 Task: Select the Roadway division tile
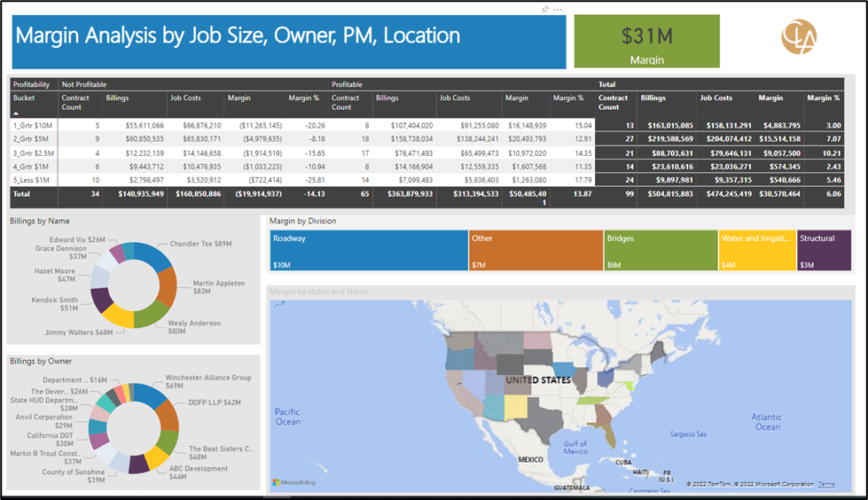click(x=369, y=250)
